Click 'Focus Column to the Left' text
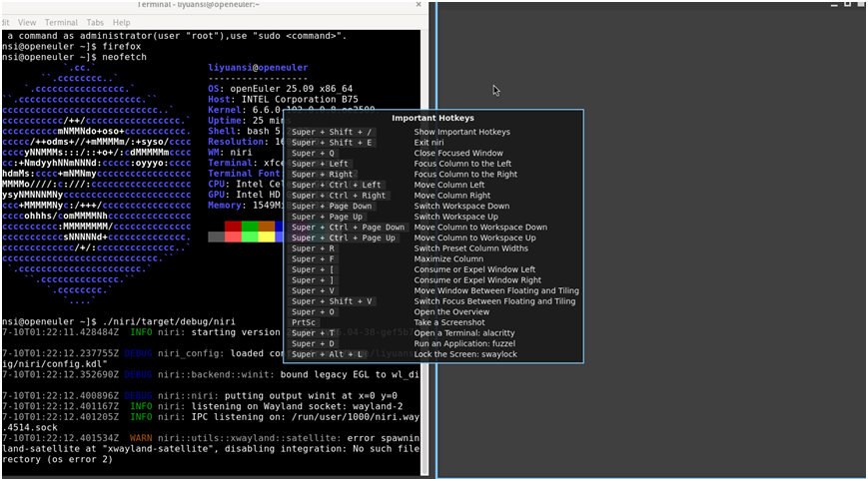Image resolution: width=868 pixels, height=481 pixels. [462, 164]
